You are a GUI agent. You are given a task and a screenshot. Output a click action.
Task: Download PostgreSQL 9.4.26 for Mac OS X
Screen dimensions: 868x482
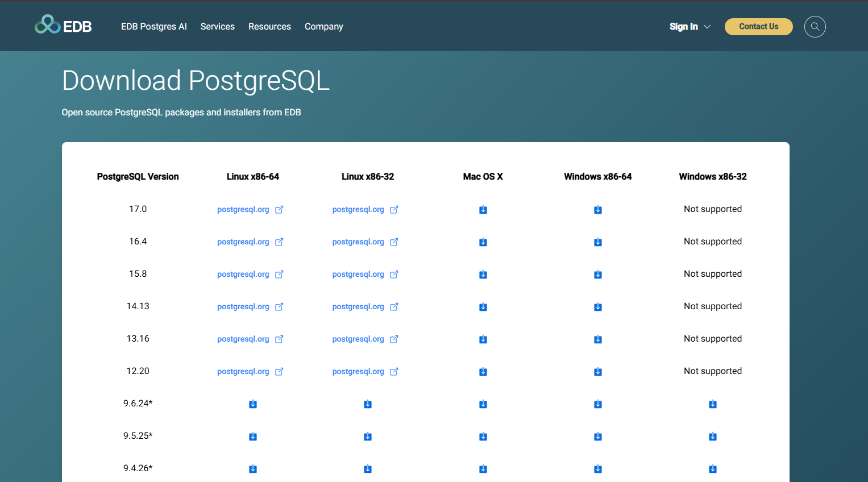[483, 469]
